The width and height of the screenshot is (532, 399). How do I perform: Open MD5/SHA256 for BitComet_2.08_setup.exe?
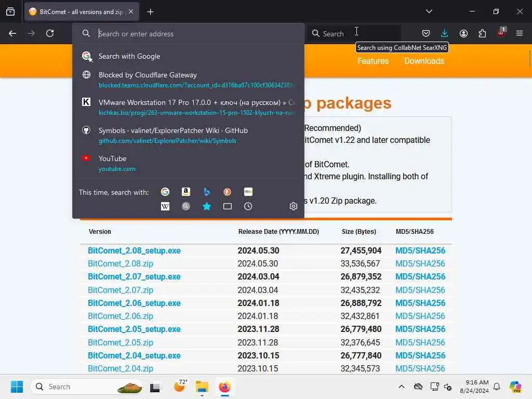click(420, 250)
